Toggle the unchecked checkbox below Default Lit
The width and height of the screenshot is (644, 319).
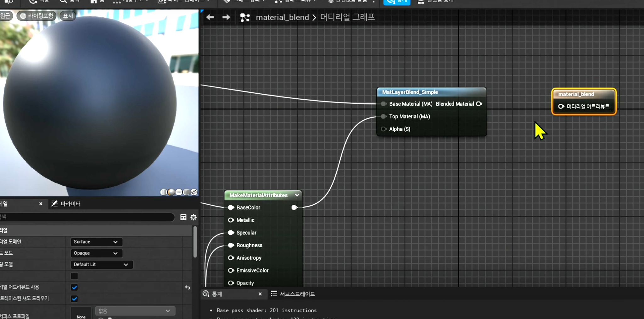pos(74,276)
